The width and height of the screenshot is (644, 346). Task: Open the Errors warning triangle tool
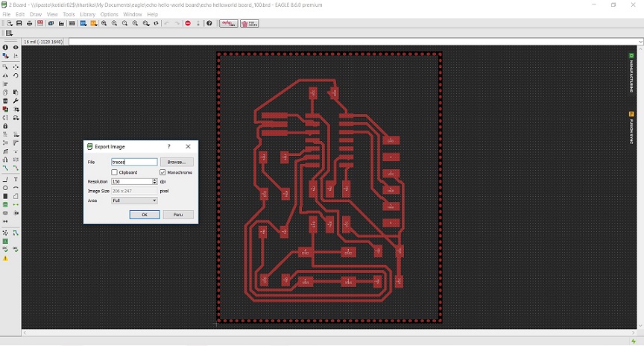(5, 259)
